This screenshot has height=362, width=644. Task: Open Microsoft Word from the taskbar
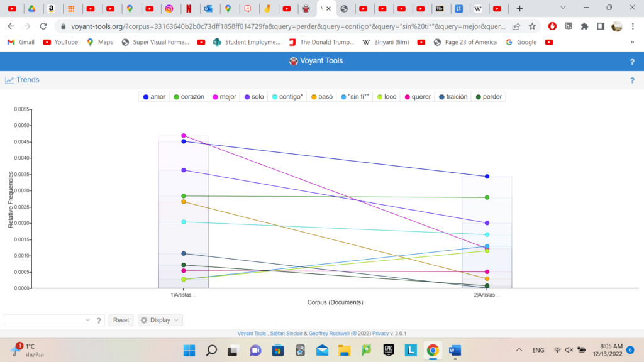(455, 350)
